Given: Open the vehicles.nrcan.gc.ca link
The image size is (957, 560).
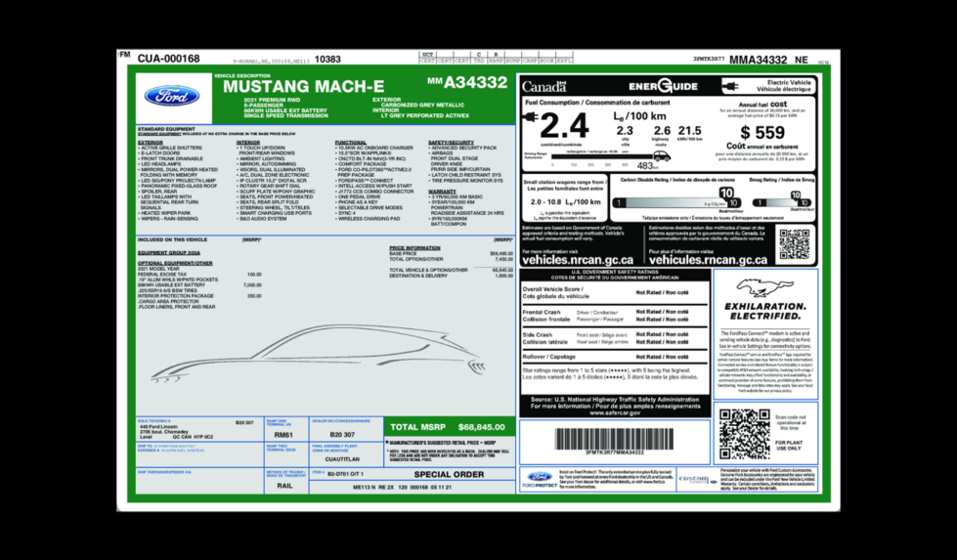Looking at the screenshot, I should pos(578,260).
